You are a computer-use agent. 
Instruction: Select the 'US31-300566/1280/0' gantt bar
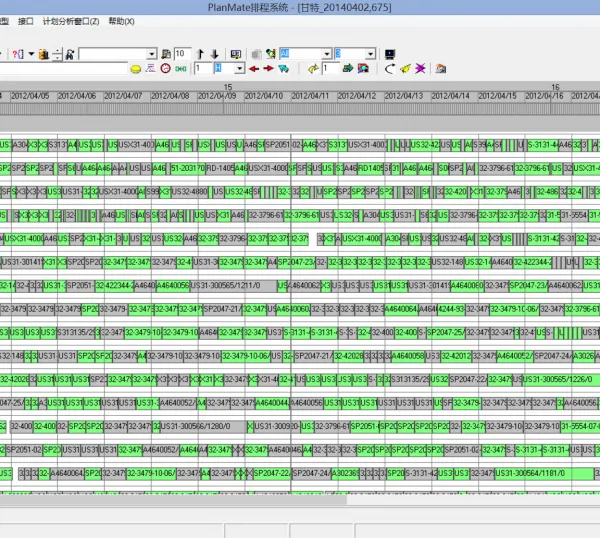tap(204, 426)
